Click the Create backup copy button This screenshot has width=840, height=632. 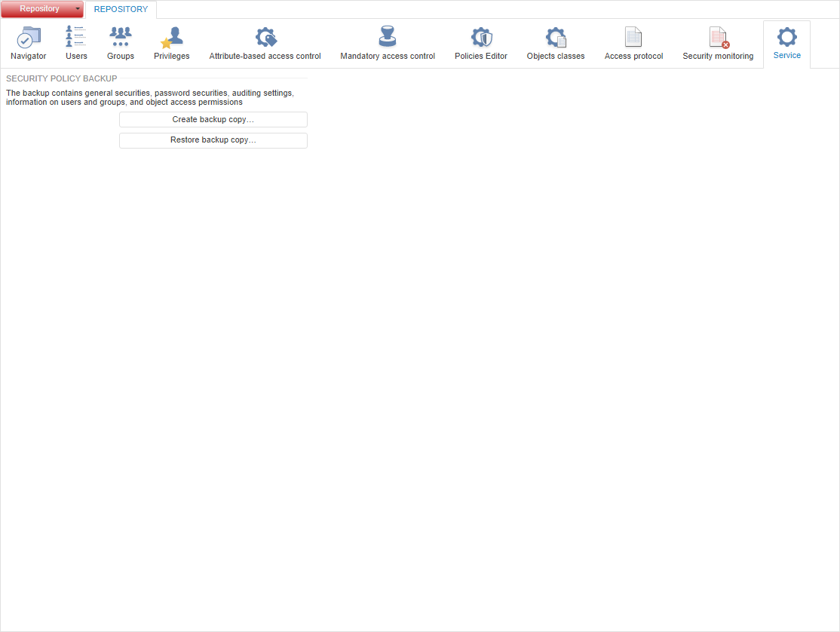(x=213, y=119)
